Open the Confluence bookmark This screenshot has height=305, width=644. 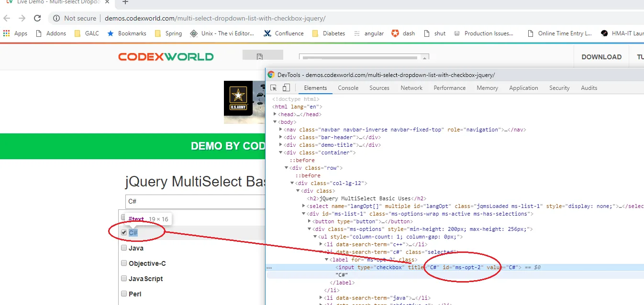pyautogui.click(x=283, y=33)
